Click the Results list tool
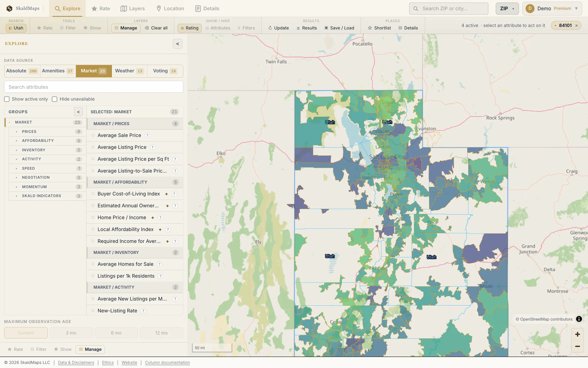This screenshot has width=588, height=368. tap(307, 28)
